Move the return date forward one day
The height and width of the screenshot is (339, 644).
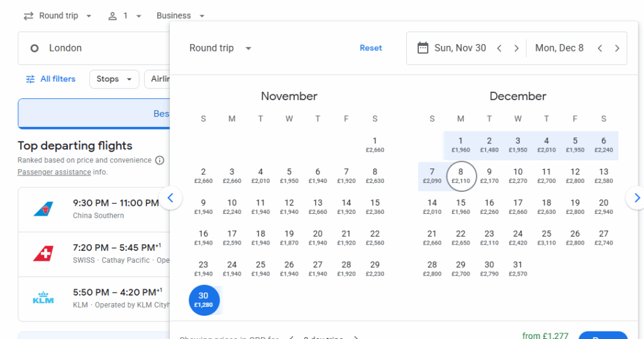pyautogui.click(x=617, y=48)
